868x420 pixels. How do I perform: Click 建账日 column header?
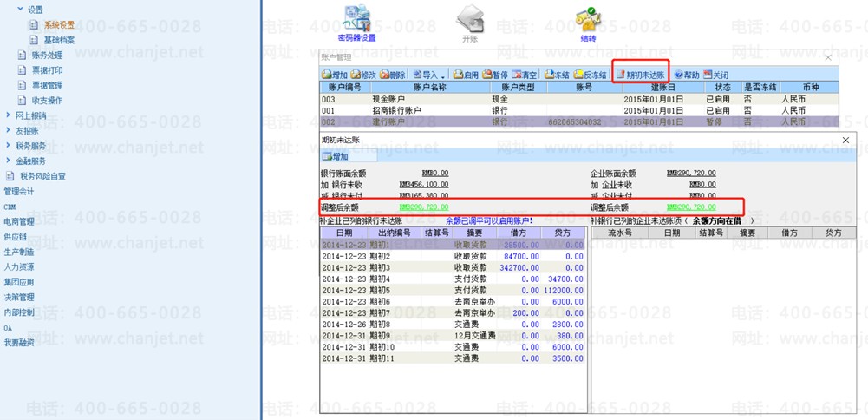[x=662, y=87]
